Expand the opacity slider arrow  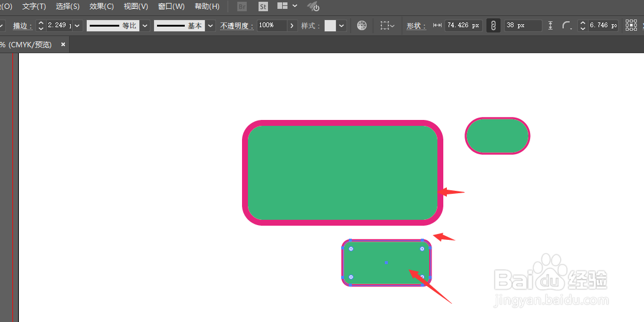pyautogui.click(x=292, y=25)
